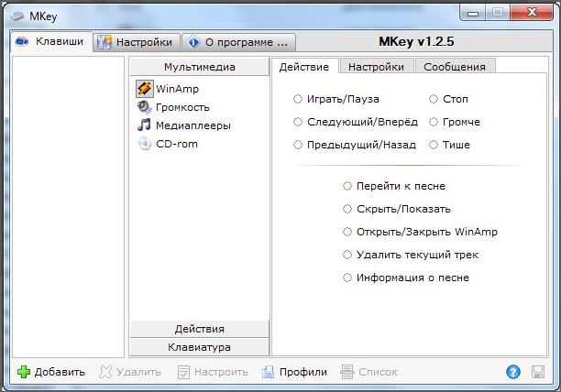This screenshot has width=561, height=392.
Task: Select the CD-rom list item text
Action: (x=177, y=144)
